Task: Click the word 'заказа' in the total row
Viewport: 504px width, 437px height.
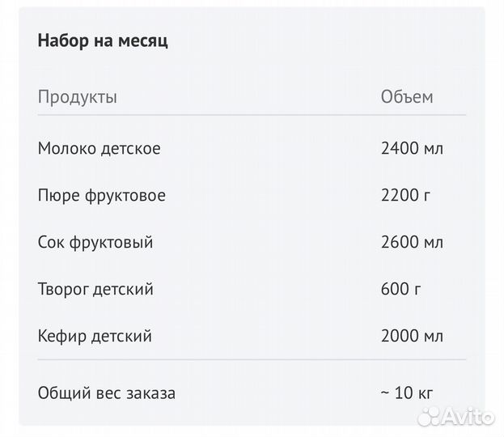Action: (150, 393)
